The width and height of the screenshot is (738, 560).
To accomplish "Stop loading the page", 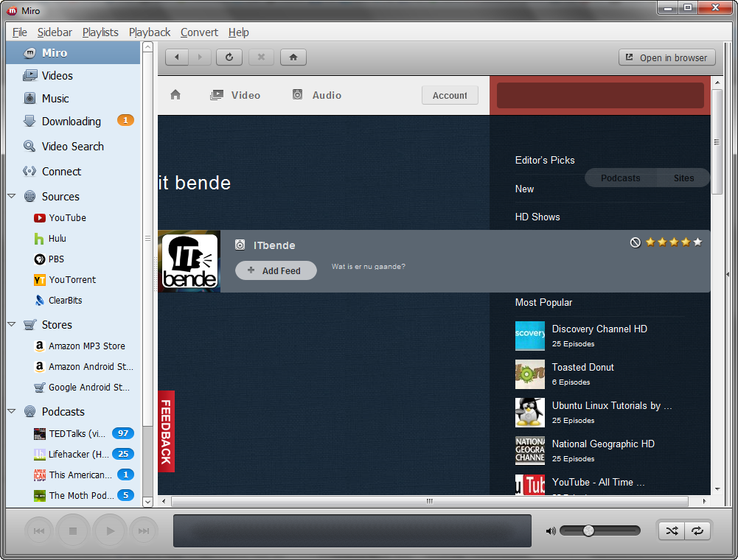I will [261, 57].
